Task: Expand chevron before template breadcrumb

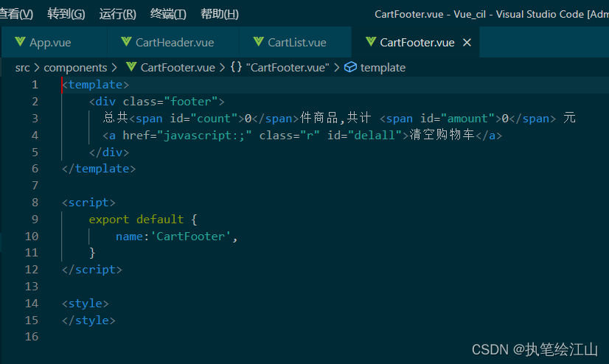Action: [x=337, y=68]
